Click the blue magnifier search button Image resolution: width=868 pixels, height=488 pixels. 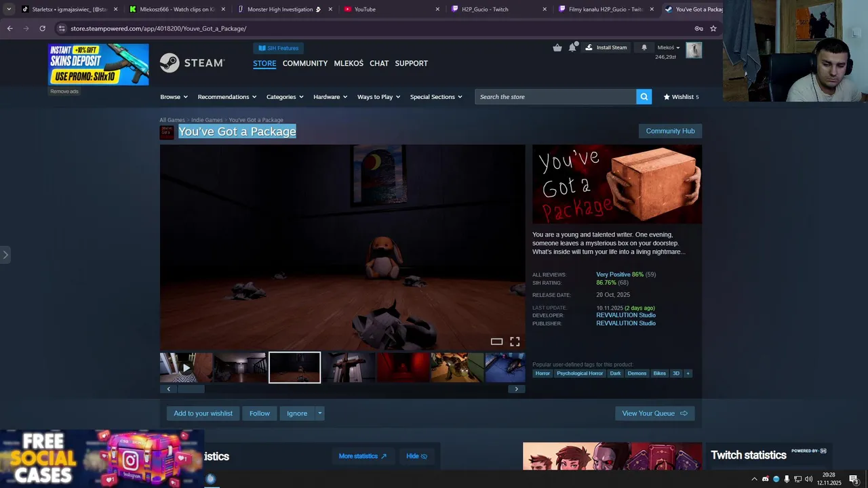click(x=644, y=97)
